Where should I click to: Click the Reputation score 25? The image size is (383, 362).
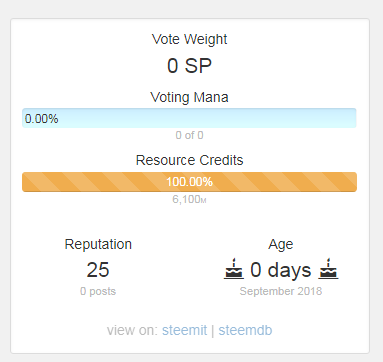coord(98,270)
